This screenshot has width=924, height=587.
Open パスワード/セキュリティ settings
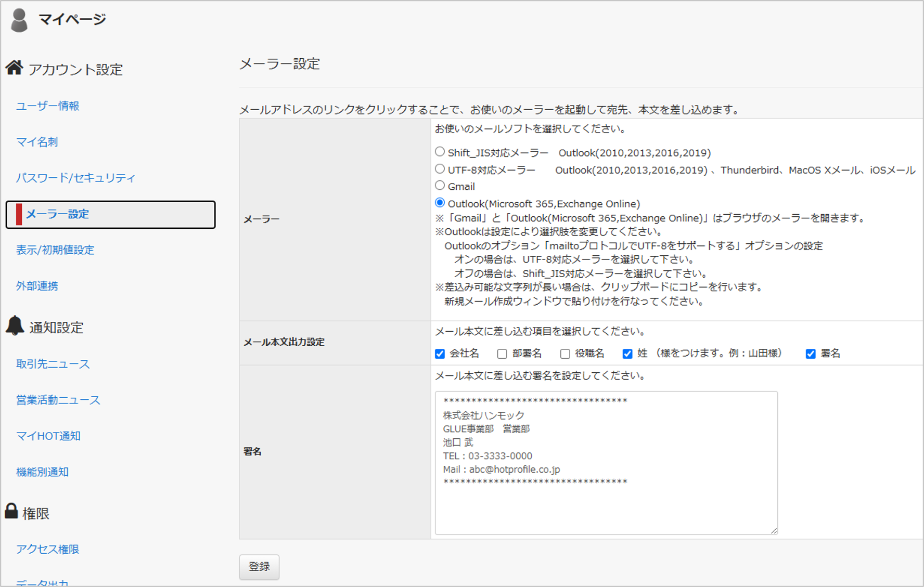[x=76, y=178]
